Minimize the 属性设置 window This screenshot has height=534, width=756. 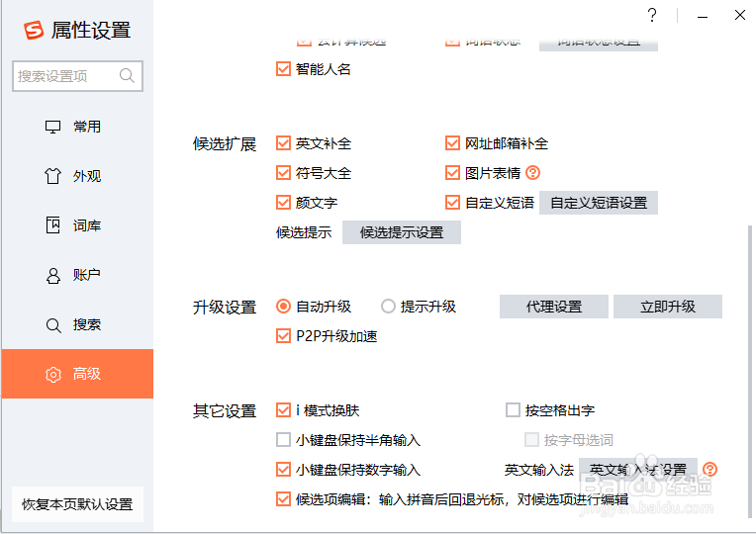click(703, 17)
